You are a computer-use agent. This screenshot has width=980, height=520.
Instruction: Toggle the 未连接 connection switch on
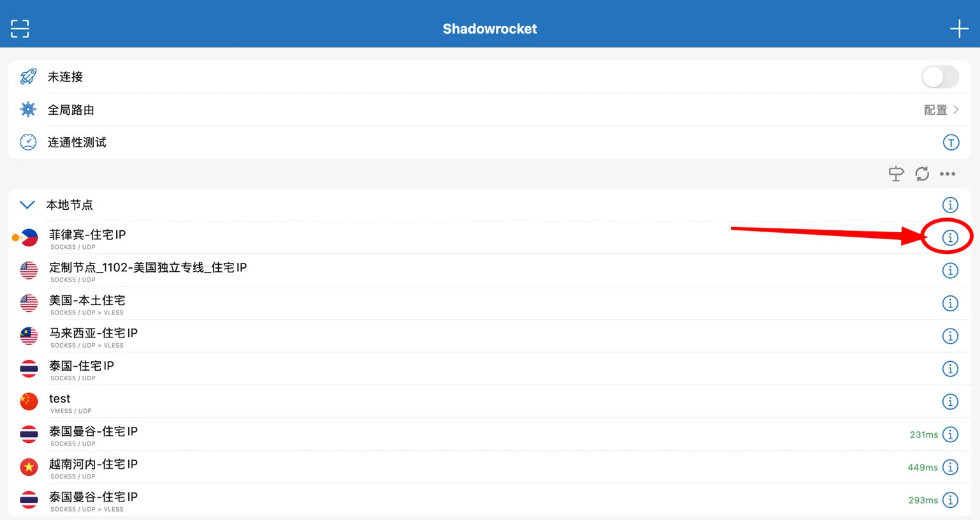coord(940,77)
